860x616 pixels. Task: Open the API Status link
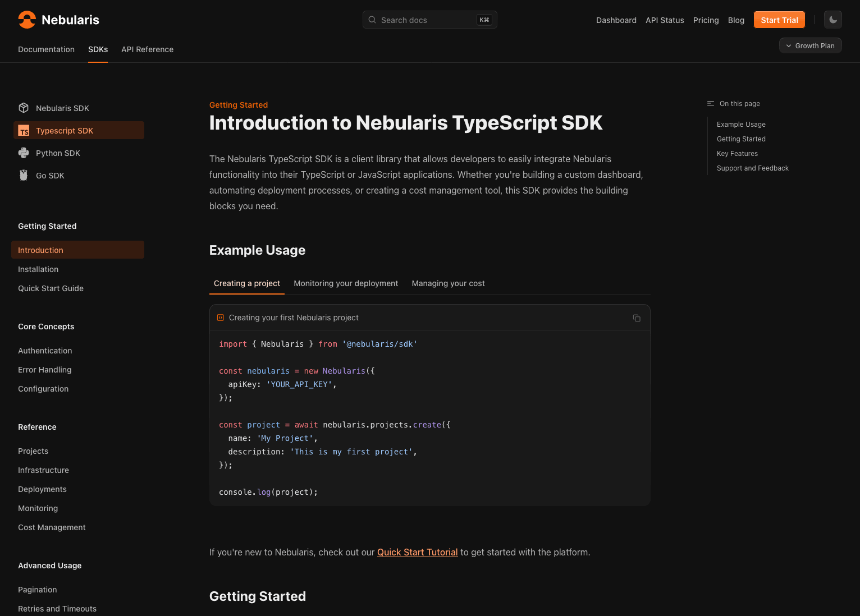point(665,20)
